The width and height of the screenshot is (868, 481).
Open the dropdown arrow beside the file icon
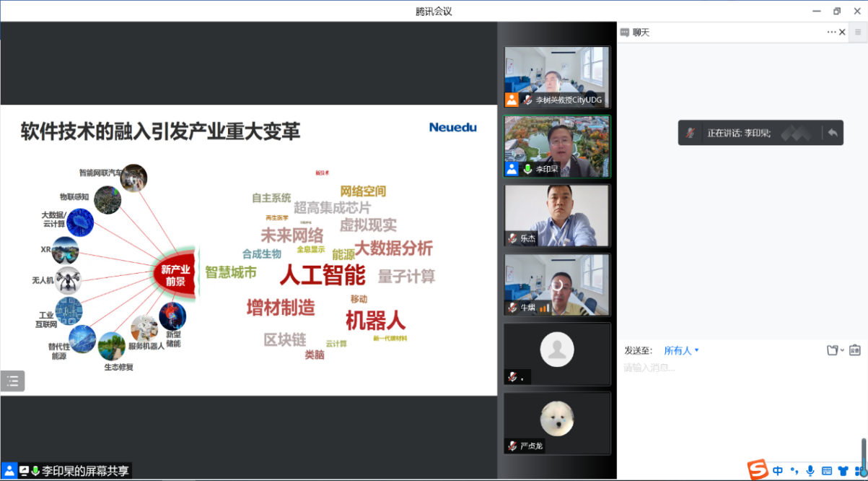pyautogui.click(x=842, y=351)
